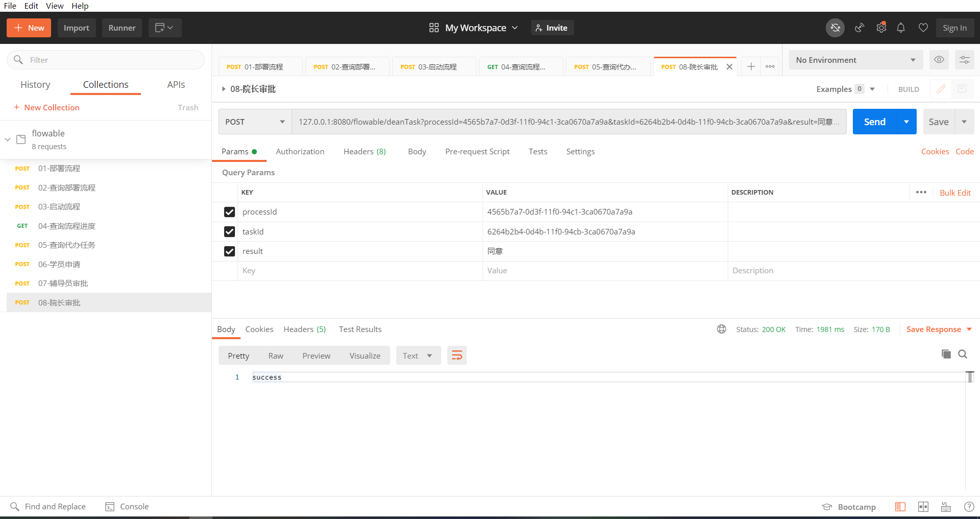Image resolution: width=980 pixels, height=519 pixels.
Task: Search the response with magnifier icon
Action: [963, 354]
